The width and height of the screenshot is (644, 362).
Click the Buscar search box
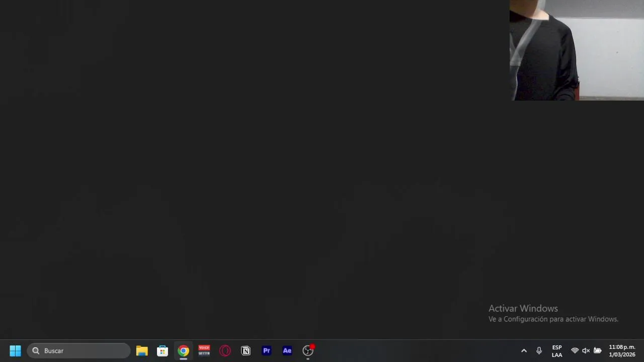coord(78,350)
